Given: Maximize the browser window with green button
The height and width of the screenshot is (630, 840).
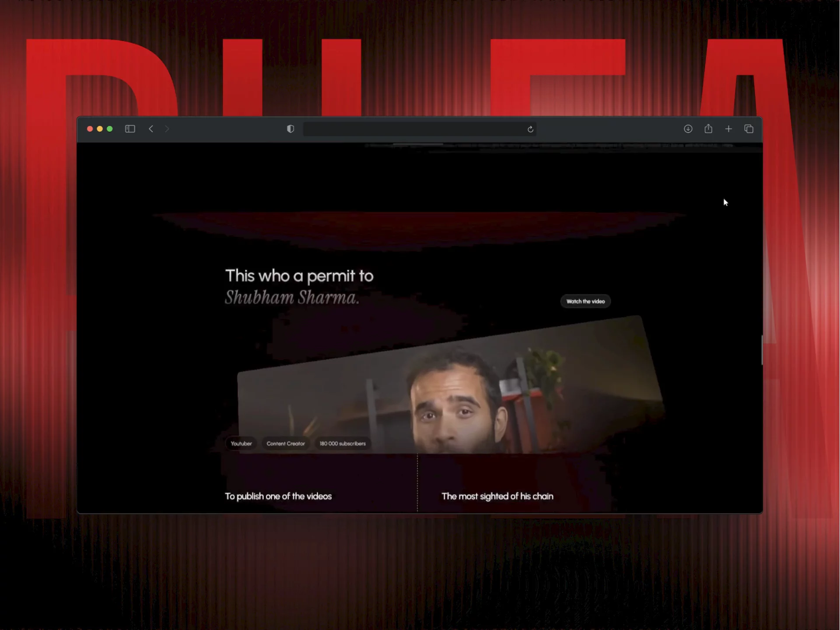Looking at the screenshot, I should pyautogui.click(x=110, y=129).
